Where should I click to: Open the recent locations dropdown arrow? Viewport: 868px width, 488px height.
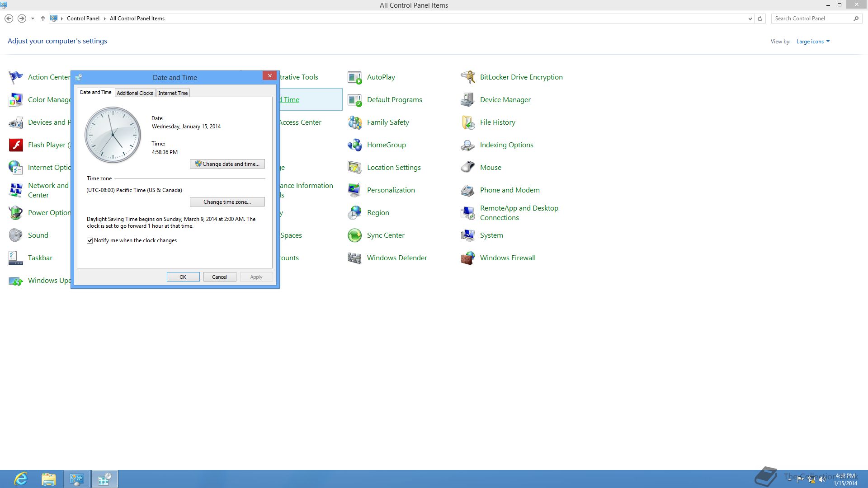coord(33,19)
